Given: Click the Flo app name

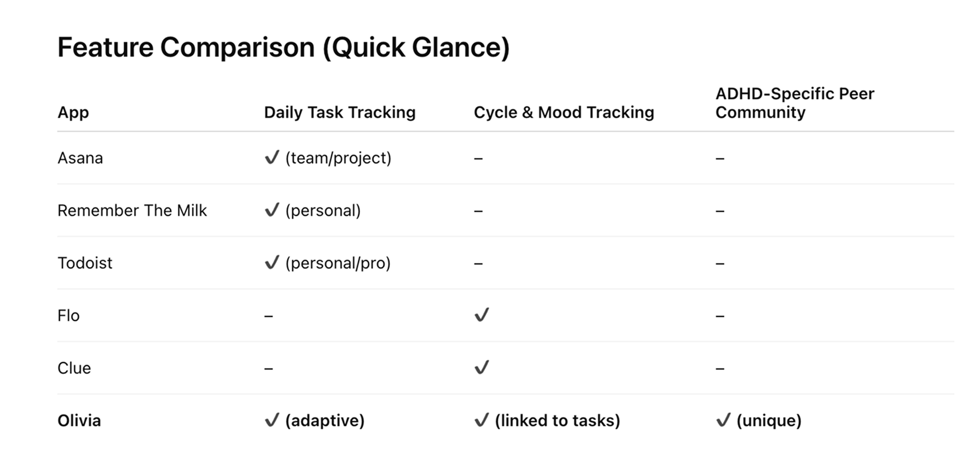Looking at the screenshot, I should pyautogui.click(x=68, y=316).
